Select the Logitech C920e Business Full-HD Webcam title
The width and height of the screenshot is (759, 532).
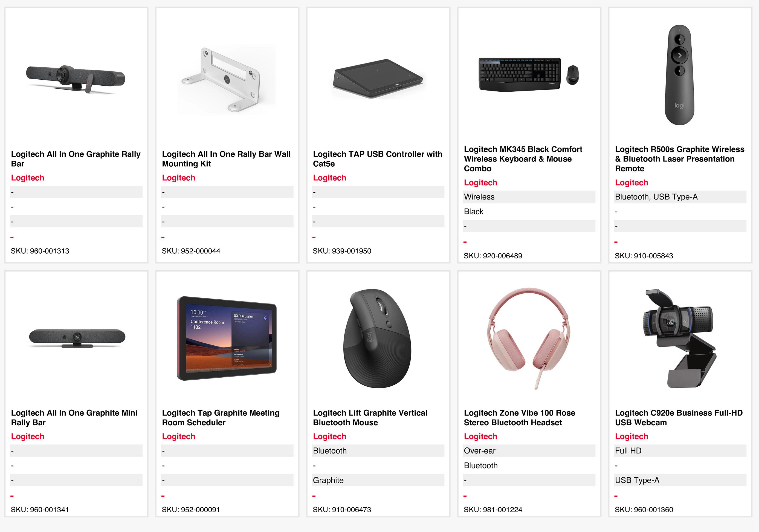tap(679, 418)
